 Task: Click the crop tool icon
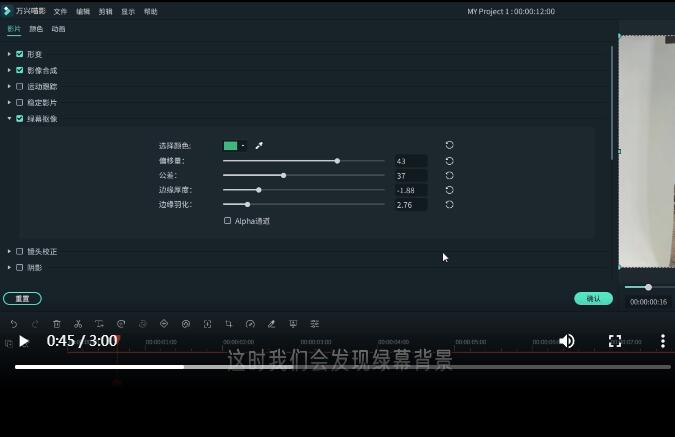[229, 324]
